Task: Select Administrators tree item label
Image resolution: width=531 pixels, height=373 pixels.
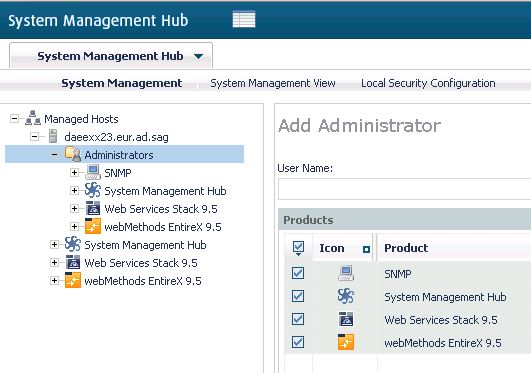Action: click(x=119, y=155)
